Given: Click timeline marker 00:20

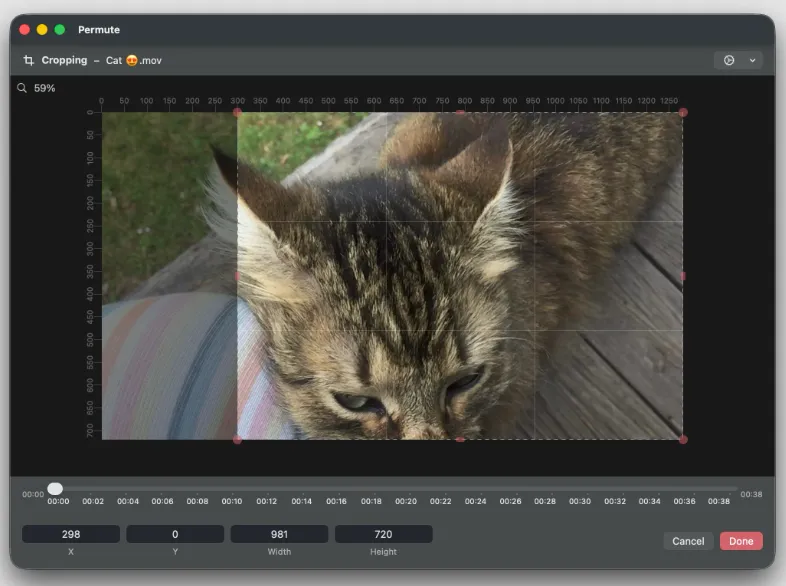Looking at the screenshot, I should pyautogui.click(x=406, y=501).
